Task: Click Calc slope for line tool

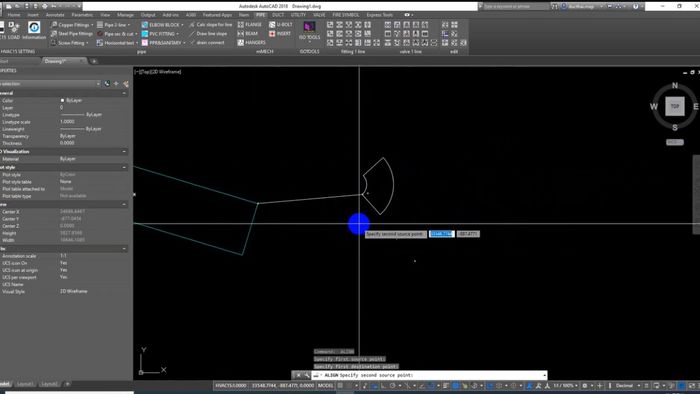Action: [x=210, y=25]
